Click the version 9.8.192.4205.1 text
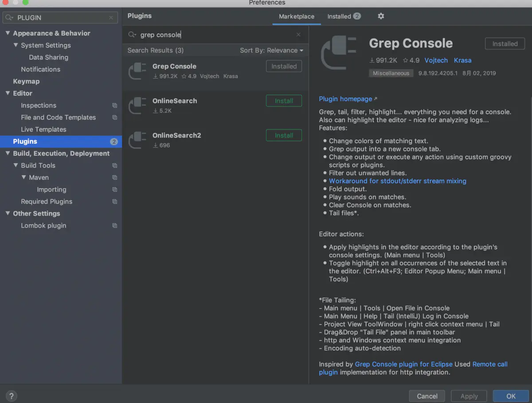The image size is (532, 403). point(438,73)
